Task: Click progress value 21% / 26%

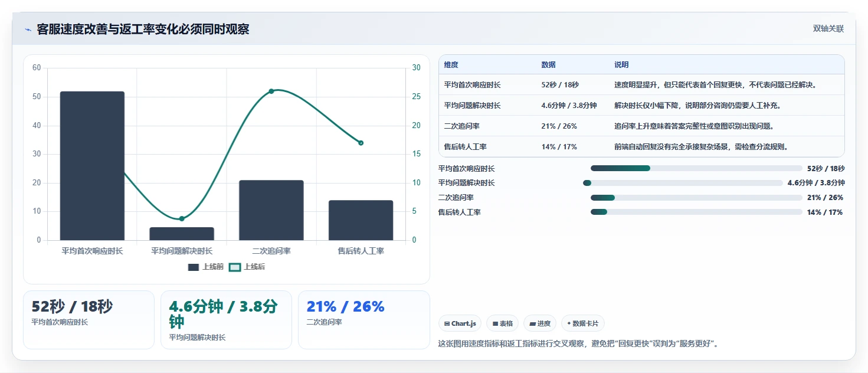Action: coord(825,198)
